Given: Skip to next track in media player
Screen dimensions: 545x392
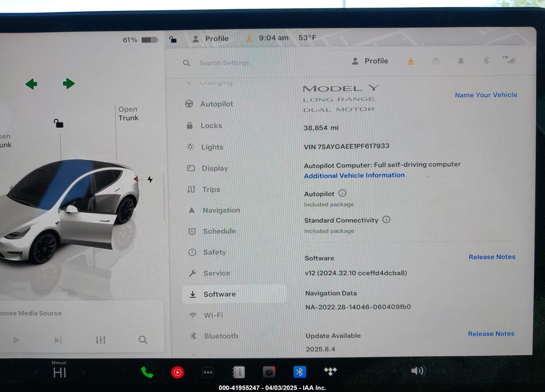Looking at the screenshot, I should tap(58, 340).
